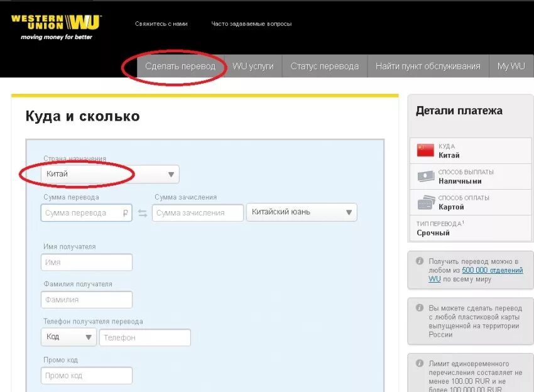534x392 pixels.
Task: Open the phone Код dropdown
Action: (x=68, y=337)
